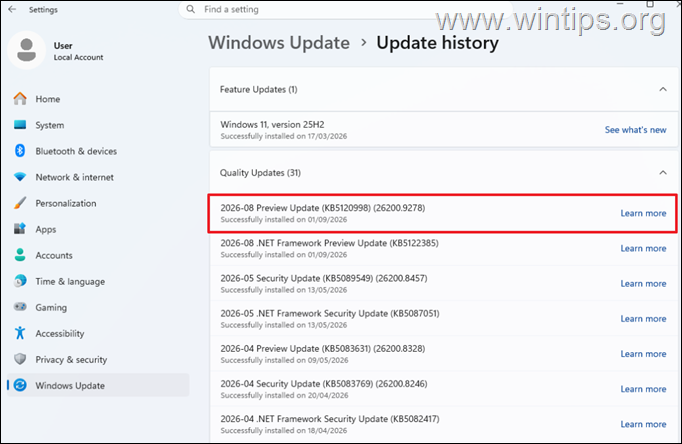
Task: Click the User Local Account name
Action: [x=78, y=51]
